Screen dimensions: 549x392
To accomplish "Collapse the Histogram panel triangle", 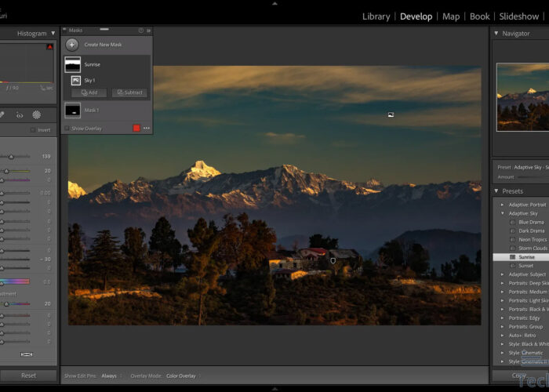I will (53, 33).
